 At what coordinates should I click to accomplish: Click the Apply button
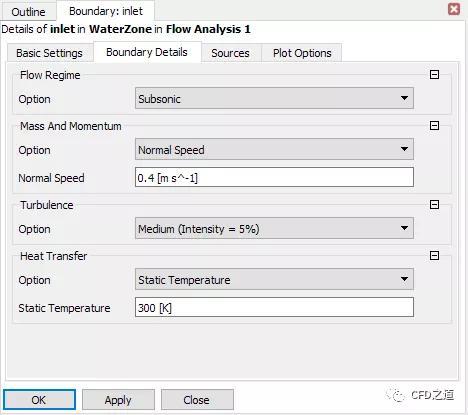[118, 400]
